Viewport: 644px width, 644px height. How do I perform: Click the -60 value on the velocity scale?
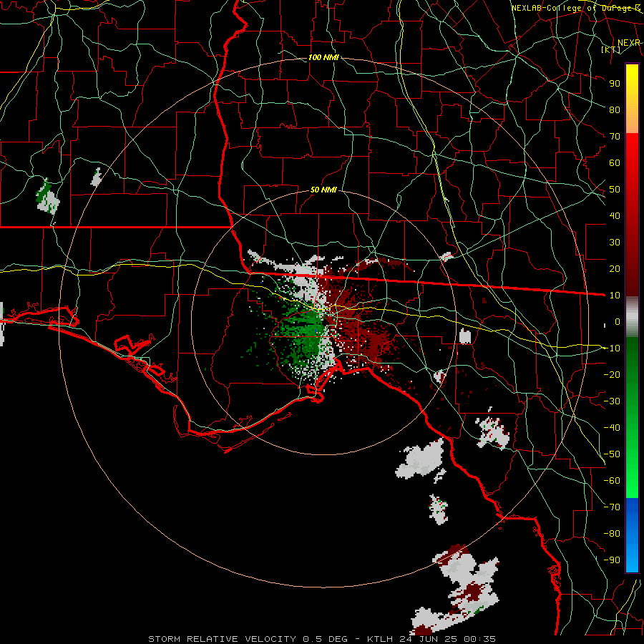[612, 481]
